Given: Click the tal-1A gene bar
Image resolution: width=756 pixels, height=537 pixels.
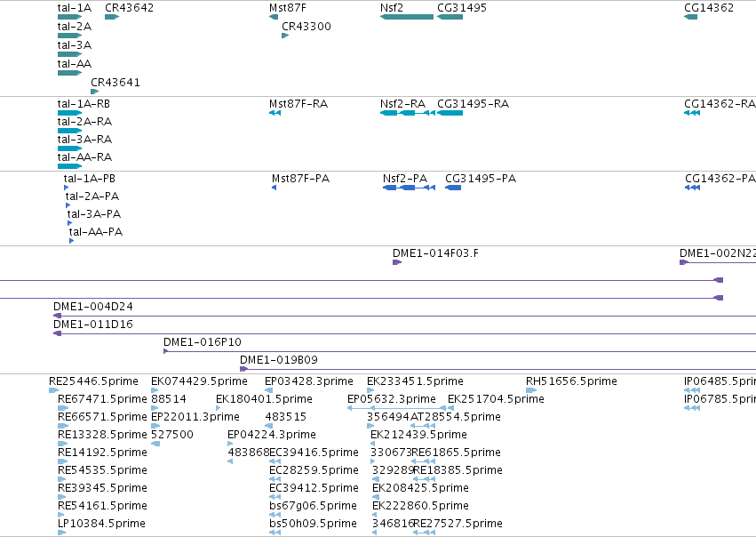Looking at the screenshot, I should coord(69,17).
